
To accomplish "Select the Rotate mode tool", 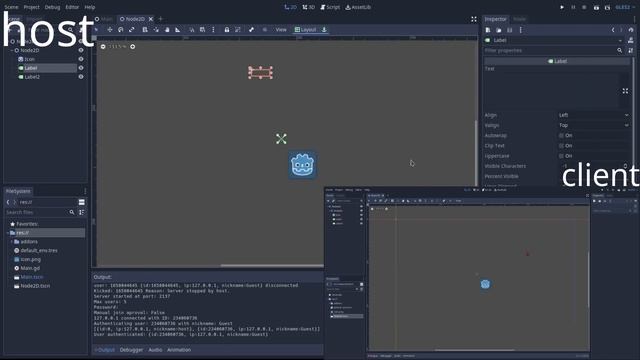I will tap(120, 29).
